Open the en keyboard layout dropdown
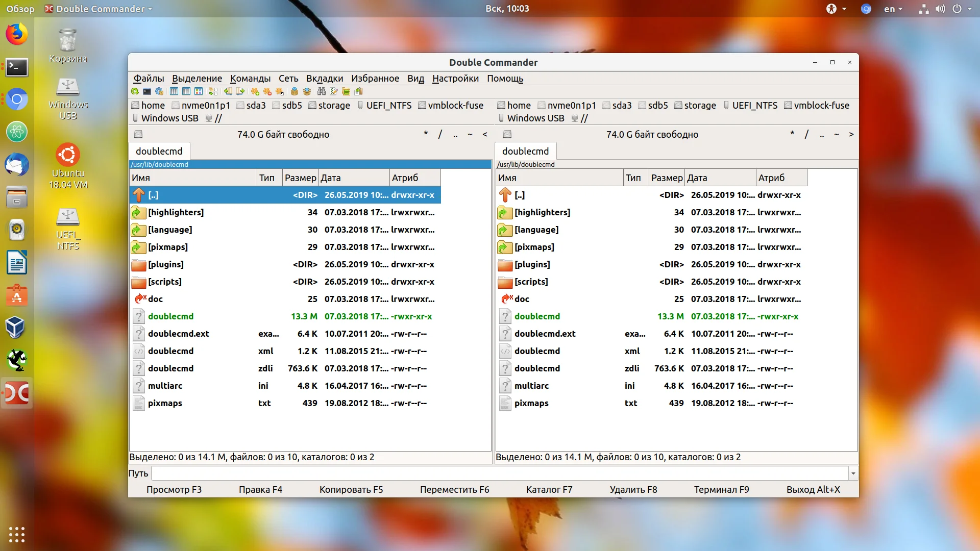 pos(893,9)
